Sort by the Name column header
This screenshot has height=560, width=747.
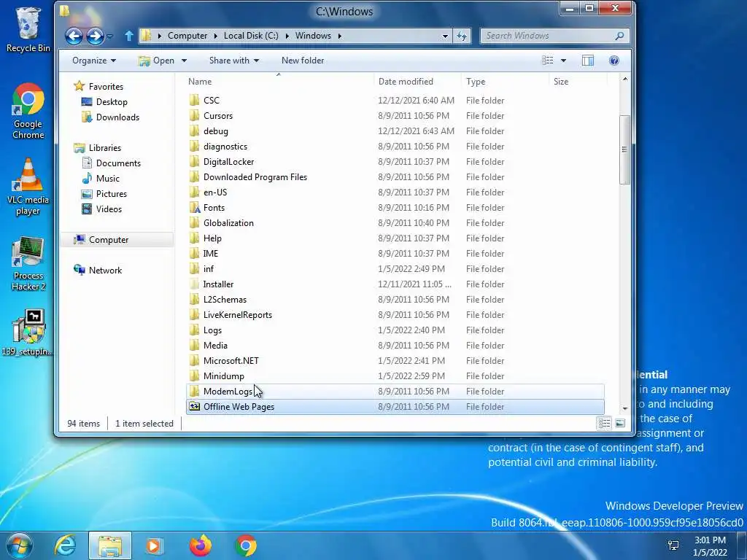pyautogui.click(x=279, y=82)
